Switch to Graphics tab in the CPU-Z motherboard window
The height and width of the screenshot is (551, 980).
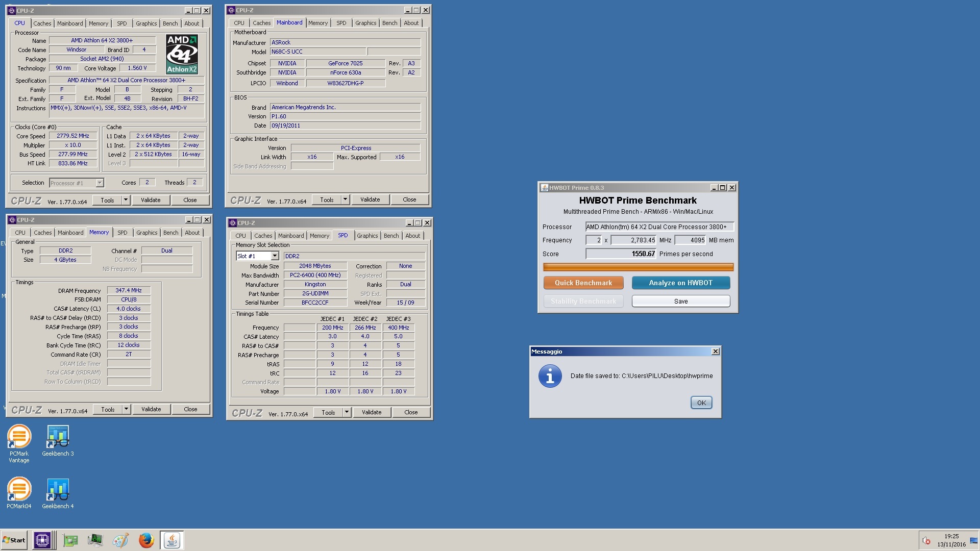[366, 23]
